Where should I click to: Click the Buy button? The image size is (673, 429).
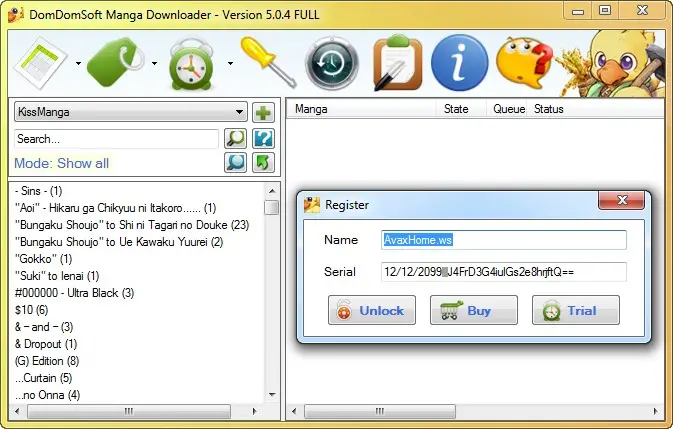click(474, 310)
